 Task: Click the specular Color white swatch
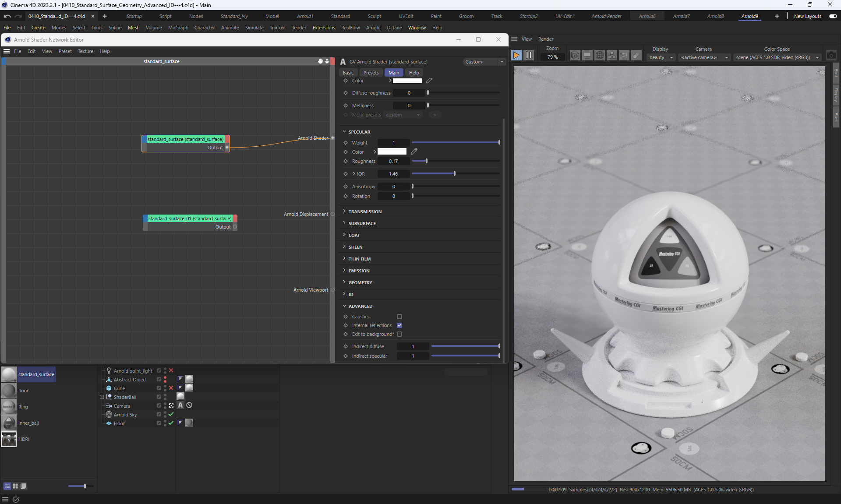coord(392,152)
